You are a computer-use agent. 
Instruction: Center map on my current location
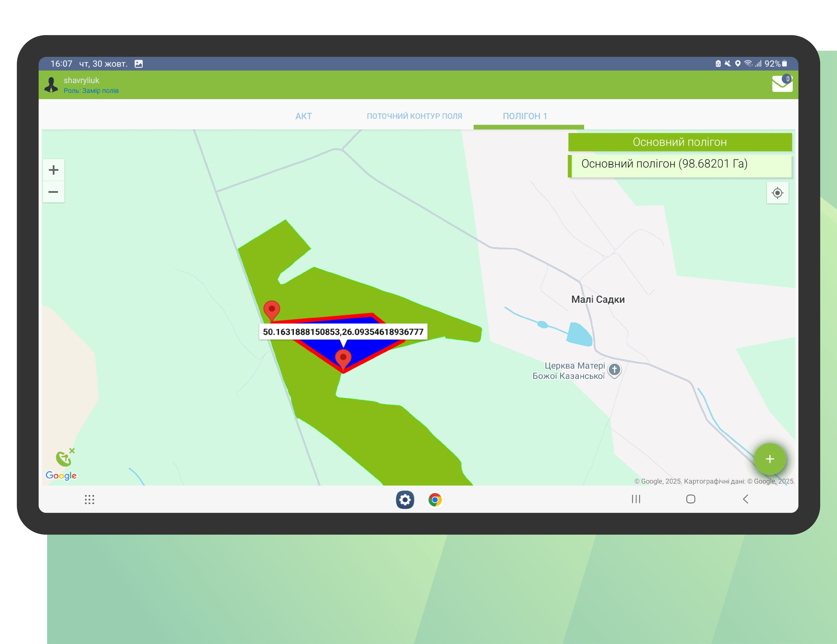tap(777, 193)
